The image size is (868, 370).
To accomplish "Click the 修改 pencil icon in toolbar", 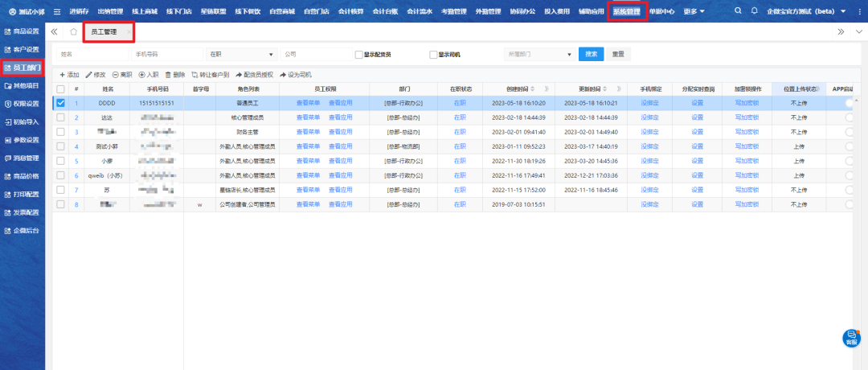I will pyautogui.click(x=89, y=74).
